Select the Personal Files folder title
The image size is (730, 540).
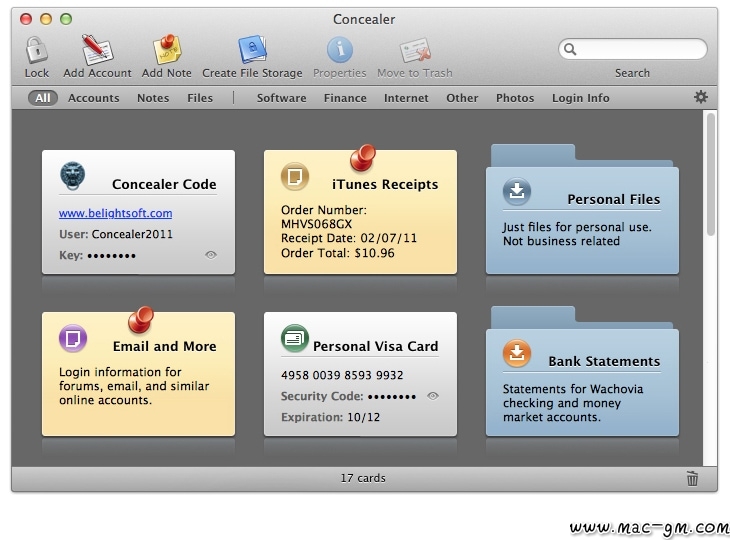614,199
